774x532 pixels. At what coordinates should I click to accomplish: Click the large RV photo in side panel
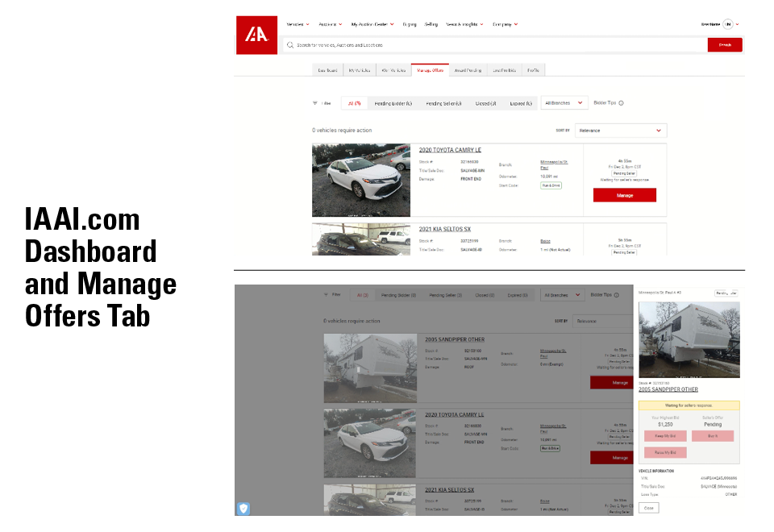point(689,340)
